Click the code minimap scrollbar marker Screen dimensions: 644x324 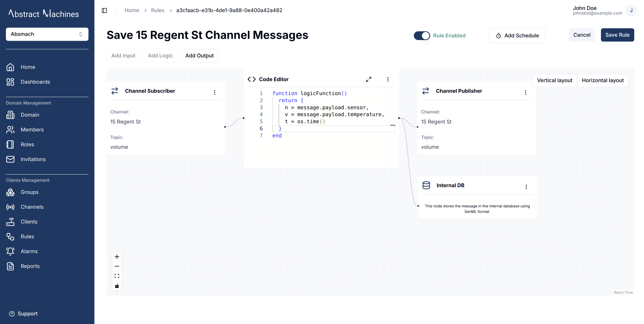[x=393, y=125]
